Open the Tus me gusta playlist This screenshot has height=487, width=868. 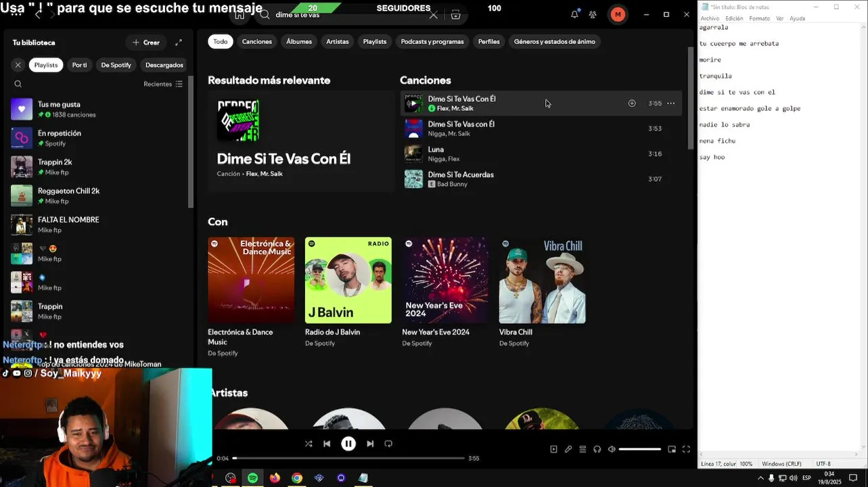click(x=98, y=109)
